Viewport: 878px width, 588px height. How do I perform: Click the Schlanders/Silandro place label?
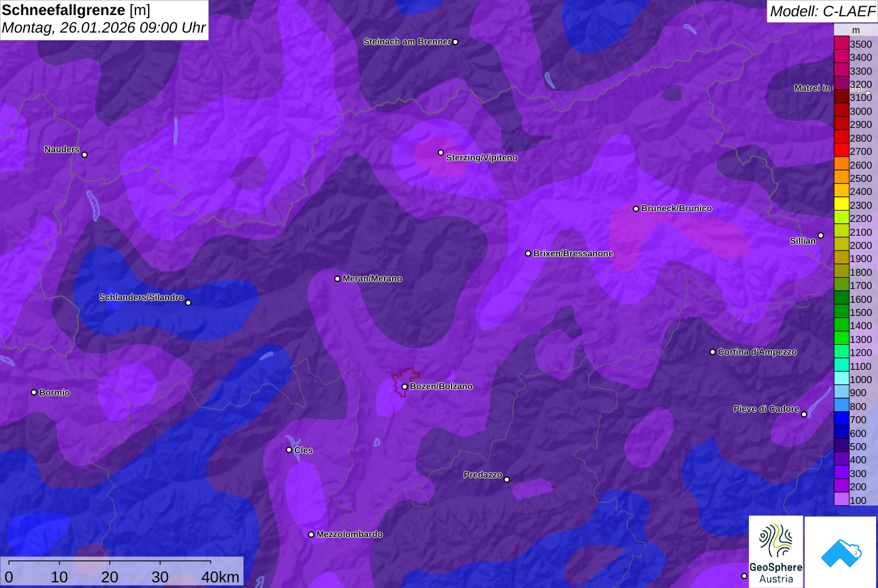(x=141, y=297)
